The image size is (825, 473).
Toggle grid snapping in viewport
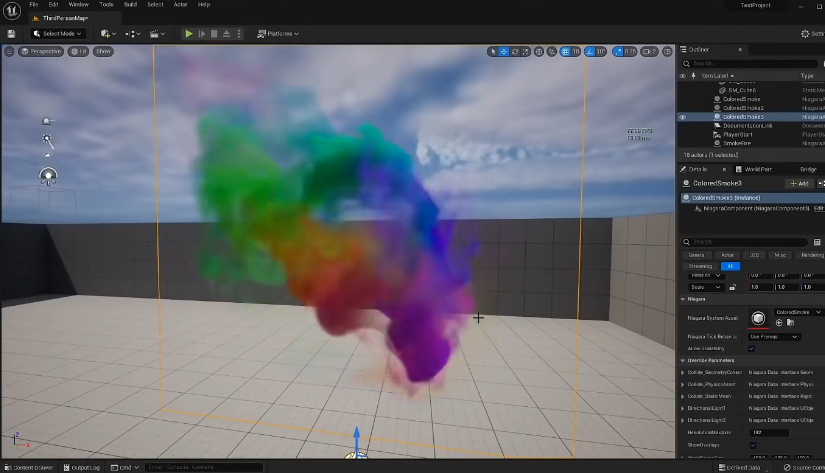(x=565, y=51)
